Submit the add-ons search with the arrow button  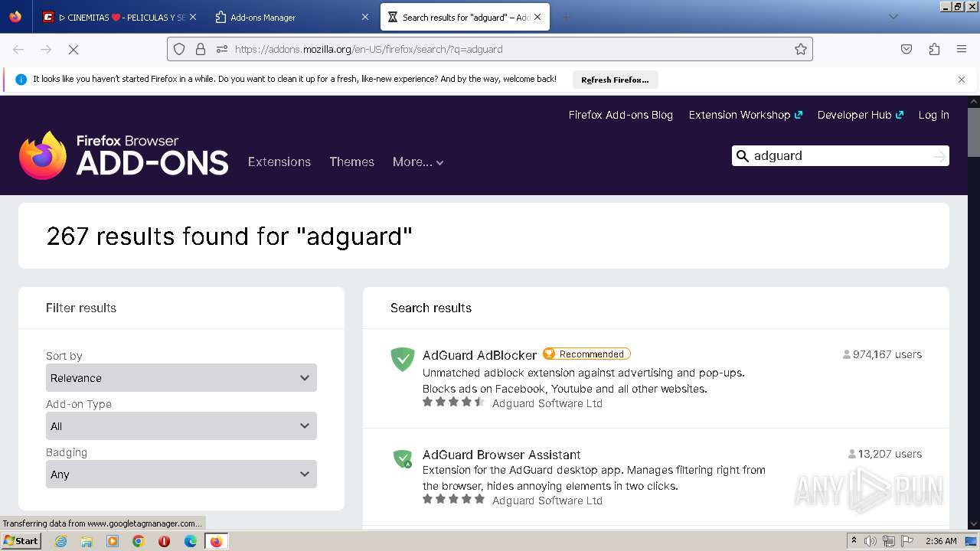tap(939, 156)
